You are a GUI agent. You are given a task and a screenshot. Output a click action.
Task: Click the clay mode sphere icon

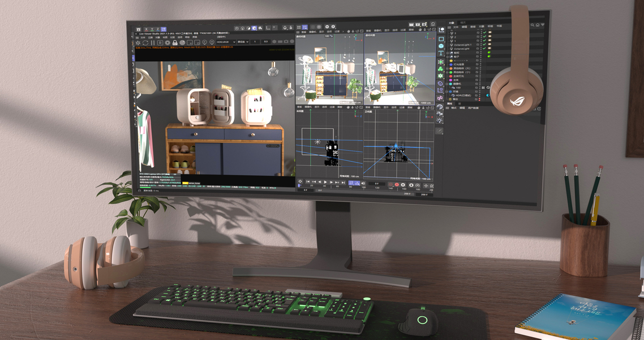(x=182, y=42)
